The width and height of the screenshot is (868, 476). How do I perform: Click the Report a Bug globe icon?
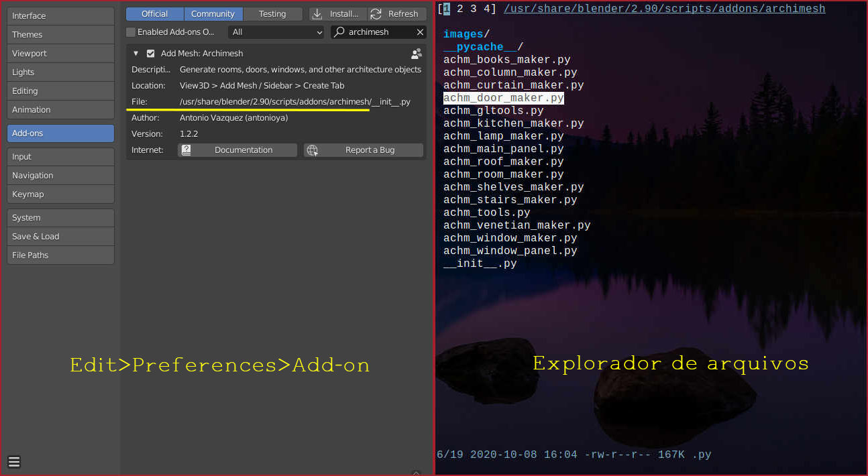(x=312, y=150)
